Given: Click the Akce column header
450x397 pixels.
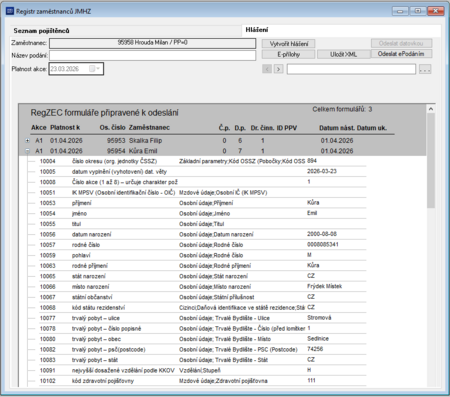Looking at the screenshot, I should (39, 128).
